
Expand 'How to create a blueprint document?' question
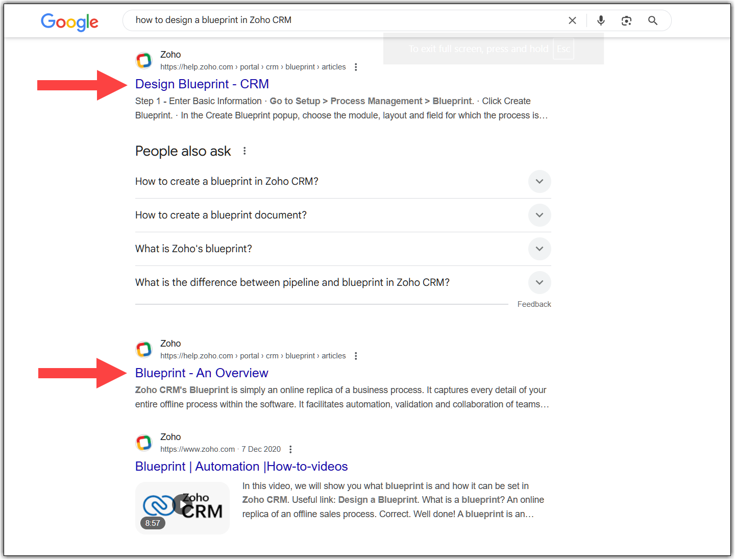click(x=343, y=215)
